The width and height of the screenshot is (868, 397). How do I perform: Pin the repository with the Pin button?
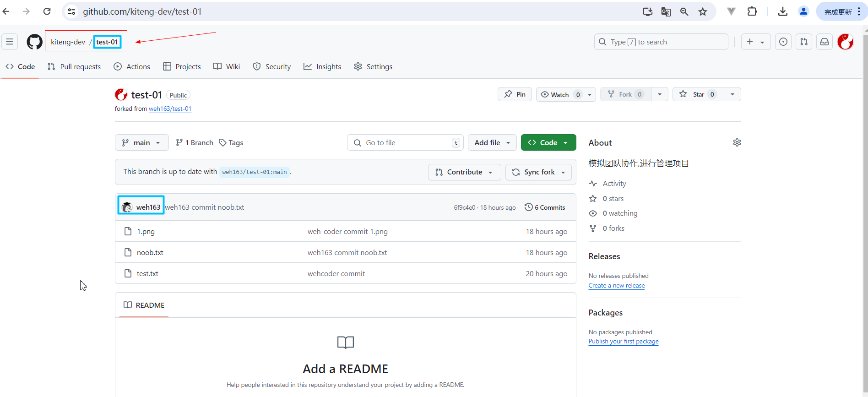tap(515, 94)
